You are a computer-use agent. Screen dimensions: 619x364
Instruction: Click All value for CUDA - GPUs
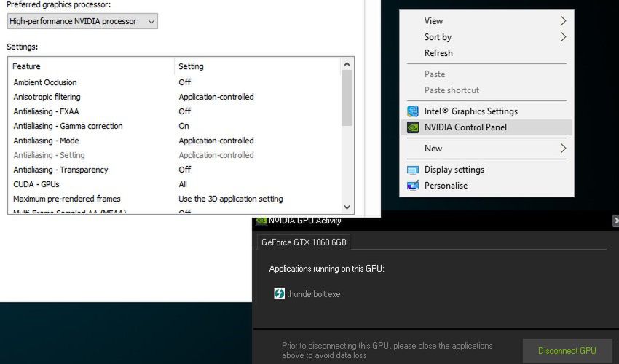click(x=183, y=184)
